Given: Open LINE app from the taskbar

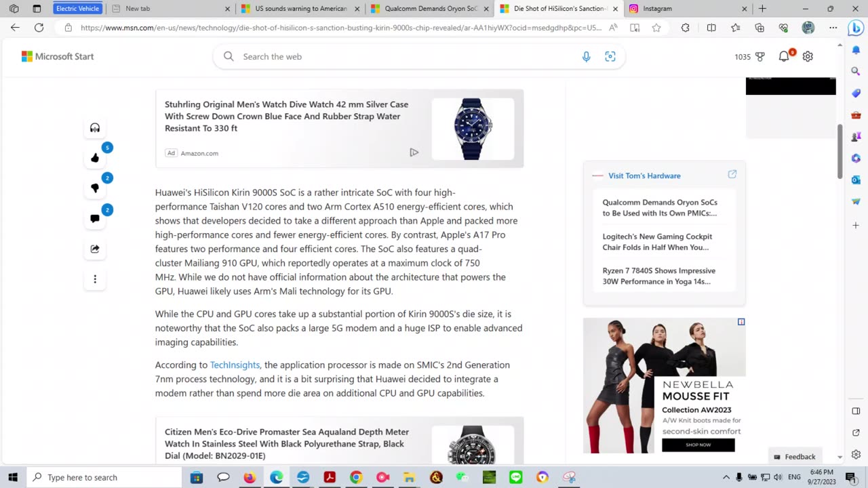Looking at the screenshot, I should click(515, 477).
